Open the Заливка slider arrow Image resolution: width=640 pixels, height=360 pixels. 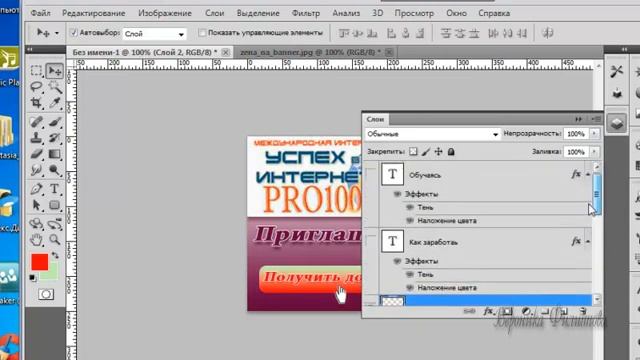pyautogui.click(x=594, y=151)
